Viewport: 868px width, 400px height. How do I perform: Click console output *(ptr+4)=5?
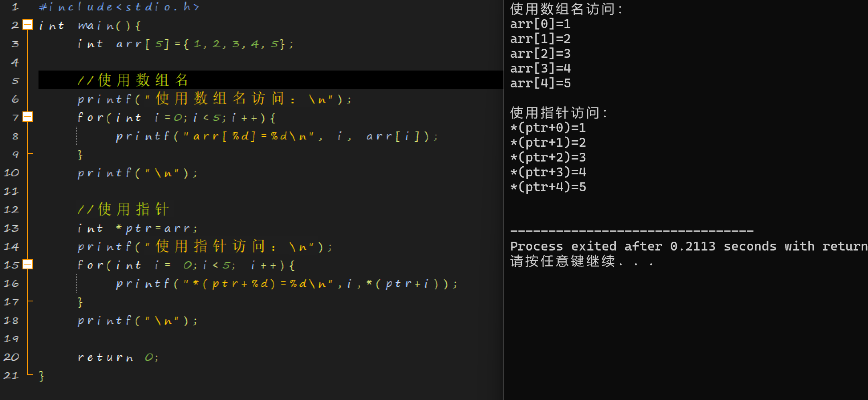548,187
